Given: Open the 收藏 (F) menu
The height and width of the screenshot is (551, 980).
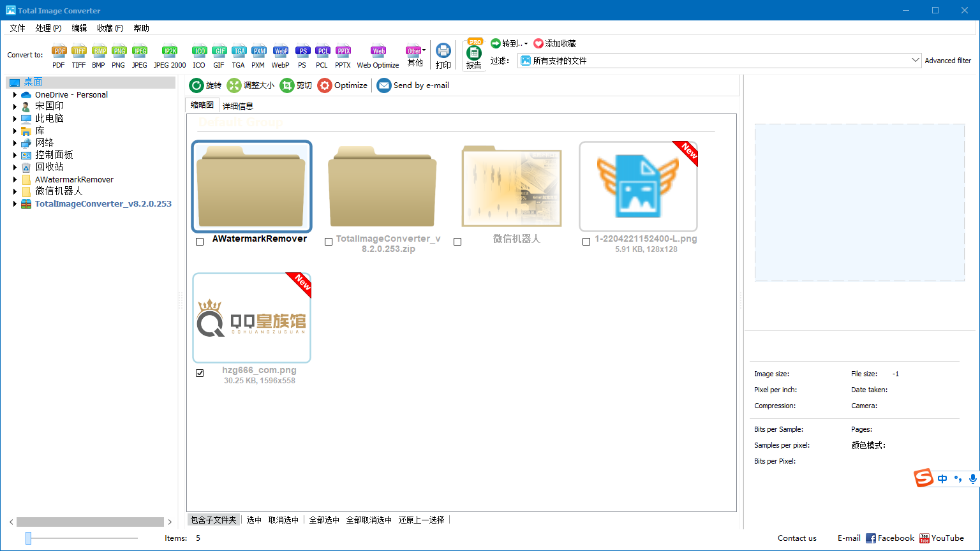Looking at the screenshot, I should pos(110,28).
